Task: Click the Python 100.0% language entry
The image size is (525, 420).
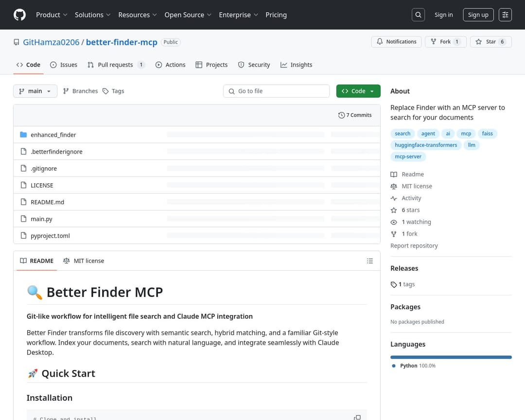Action: [414, 366]
